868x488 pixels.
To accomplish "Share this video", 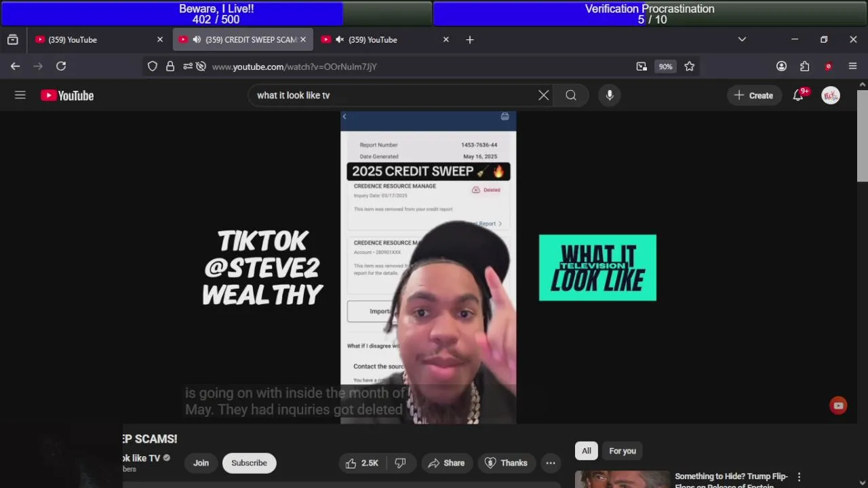I will pyautogui.click(x=446, y=463).
